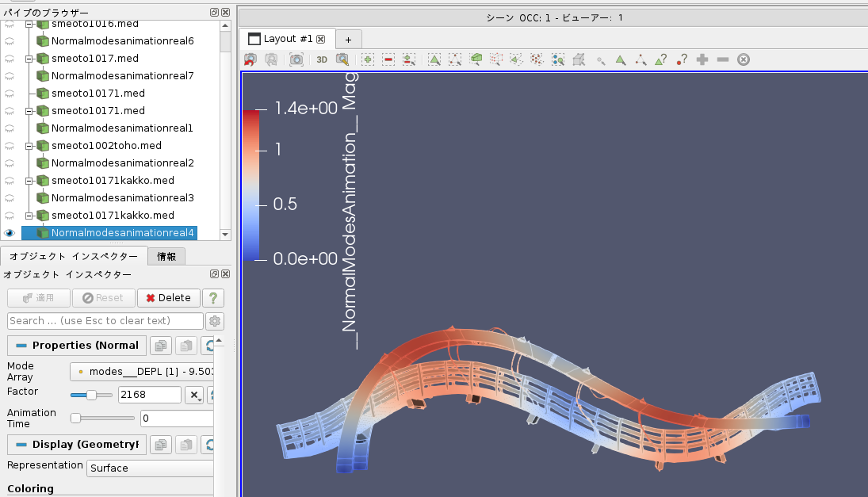Click the red minus subtract selection icon
Image resolution: width=868 pixels, height=497 pixels.
(388, 59)
